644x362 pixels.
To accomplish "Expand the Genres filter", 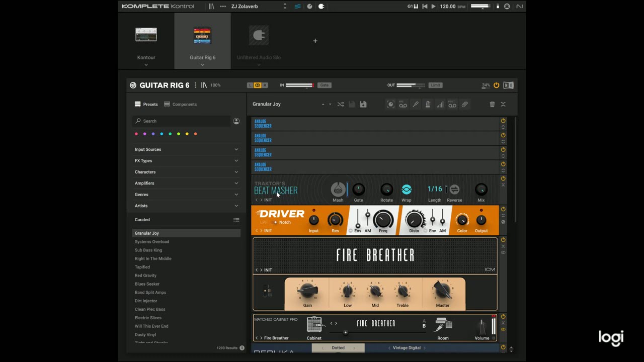I will [x=186, y=194].
